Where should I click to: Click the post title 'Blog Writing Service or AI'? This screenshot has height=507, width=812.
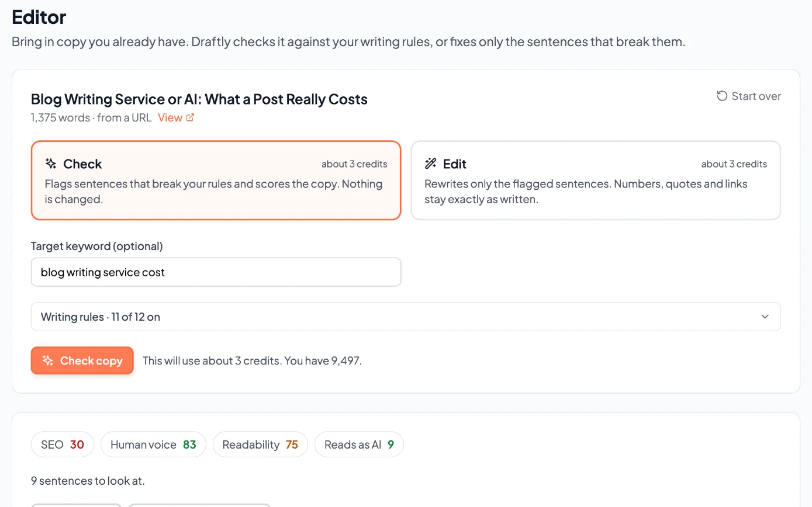(199, 99)
